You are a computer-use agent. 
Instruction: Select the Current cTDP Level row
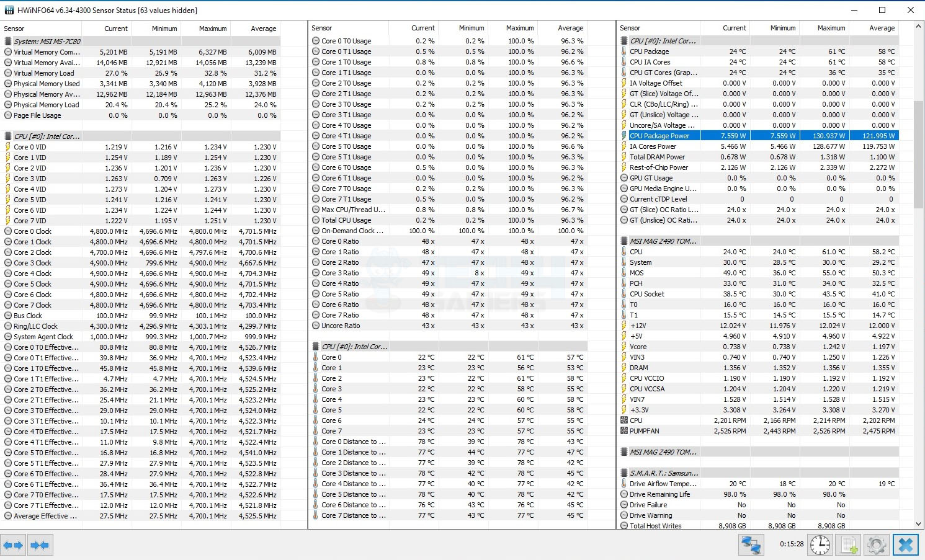758,199
